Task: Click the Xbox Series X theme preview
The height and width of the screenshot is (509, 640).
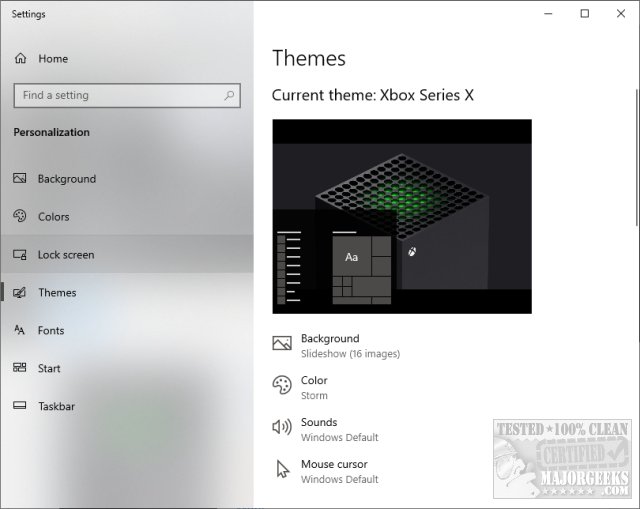Action: [x=402, y=216]
